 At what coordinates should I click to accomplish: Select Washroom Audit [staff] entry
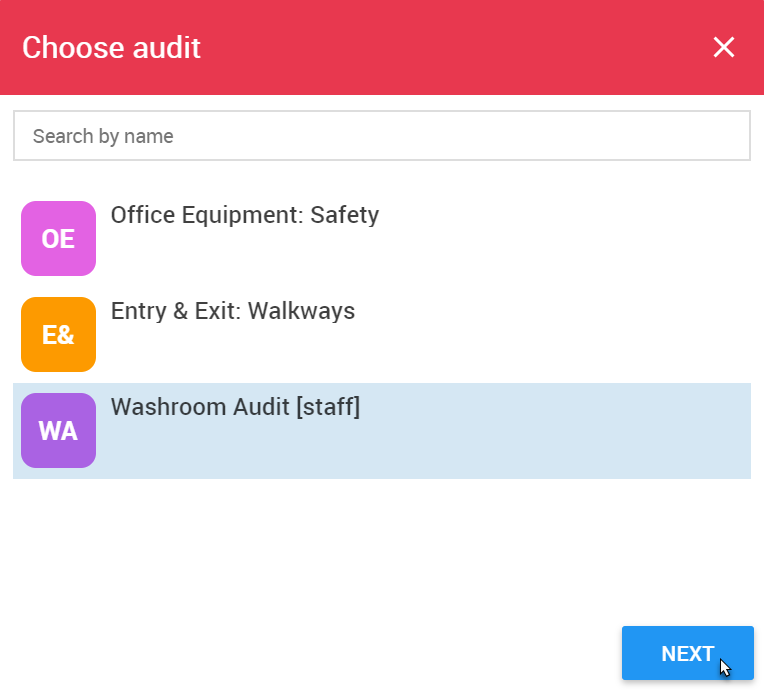coord(382,431)
